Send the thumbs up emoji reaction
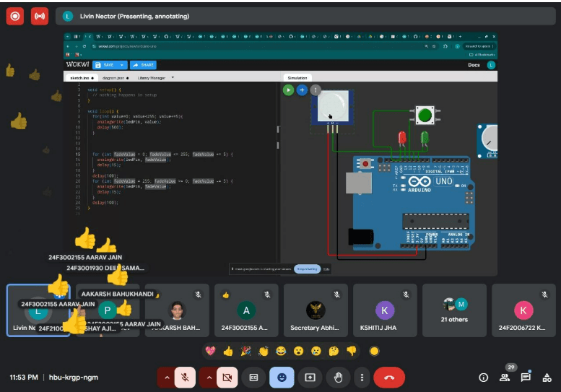561x392 pixels. point(228,352)
